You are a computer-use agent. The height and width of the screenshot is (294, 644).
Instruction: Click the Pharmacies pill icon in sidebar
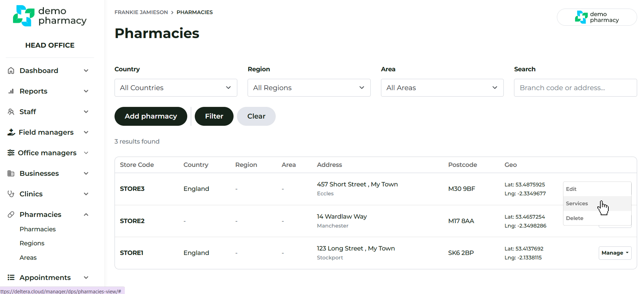pyautogui.click(x=11, y=215)
